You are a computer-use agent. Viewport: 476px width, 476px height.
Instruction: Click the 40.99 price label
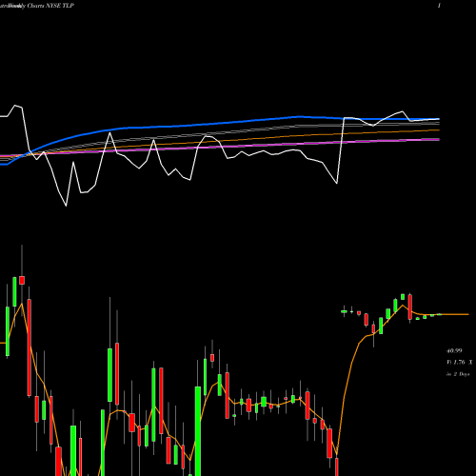pyautogui.click(x=454, y=351)
